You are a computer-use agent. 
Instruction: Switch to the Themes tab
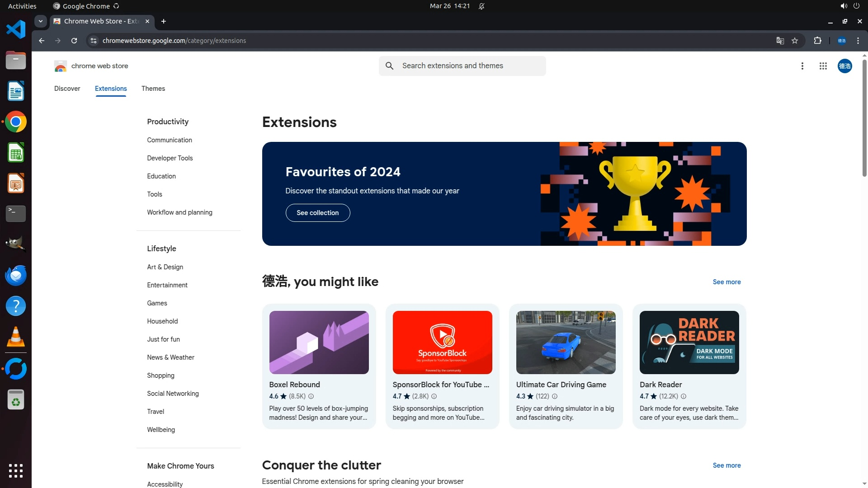(x=153, y=89)
